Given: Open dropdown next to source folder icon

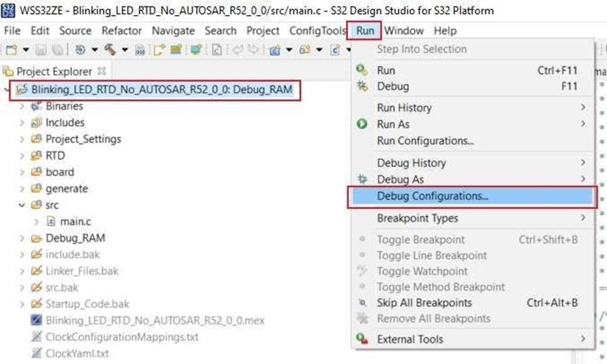Looking at the screenshot, I should coord(319,50).
